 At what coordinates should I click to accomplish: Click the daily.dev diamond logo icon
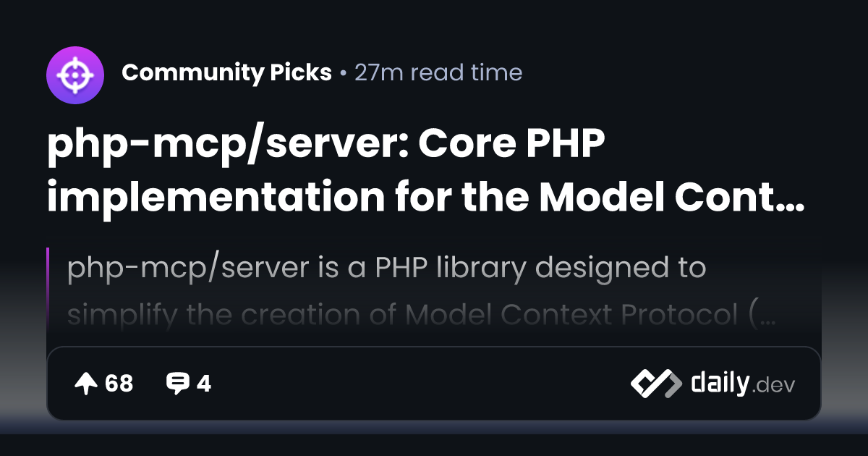click(x=655, y=384)
